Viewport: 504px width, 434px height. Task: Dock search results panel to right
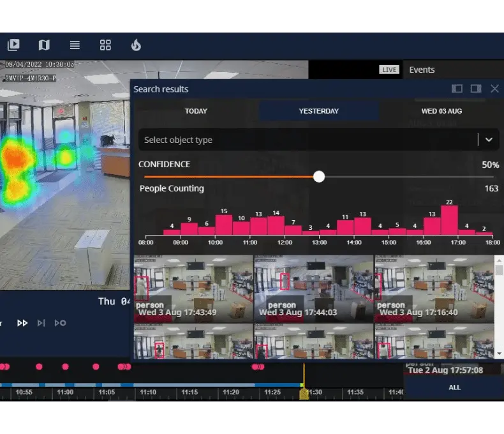476,89
